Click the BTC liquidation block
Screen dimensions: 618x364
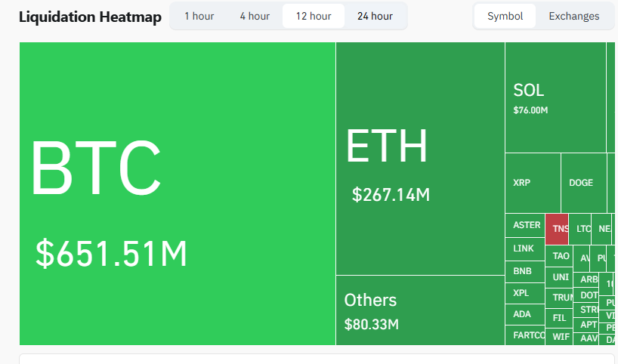click(x=178, y=193)
